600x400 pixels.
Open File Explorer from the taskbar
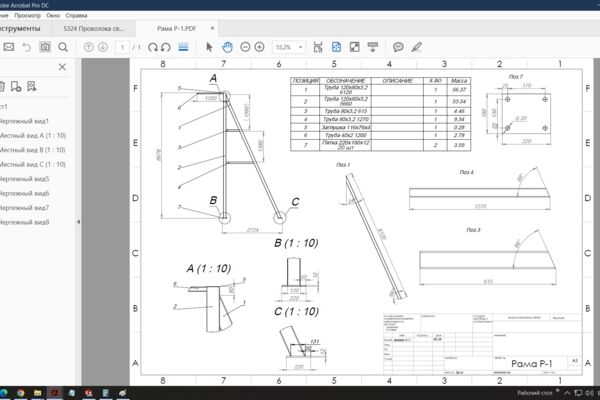click(38, 393)
